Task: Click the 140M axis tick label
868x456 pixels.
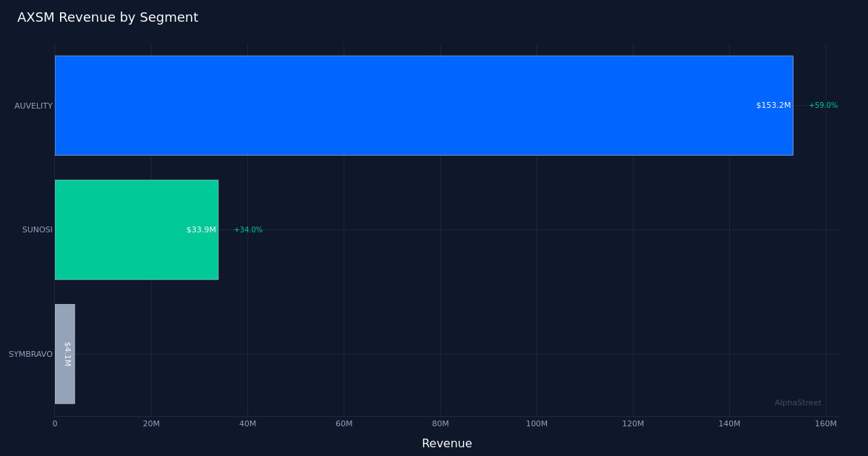Action: point(729,424)
